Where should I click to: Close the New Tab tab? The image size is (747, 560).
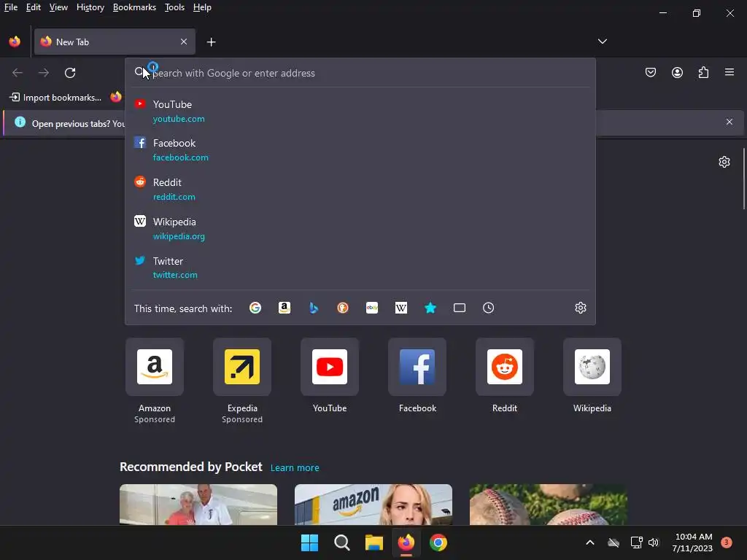(x=184, y=42)
